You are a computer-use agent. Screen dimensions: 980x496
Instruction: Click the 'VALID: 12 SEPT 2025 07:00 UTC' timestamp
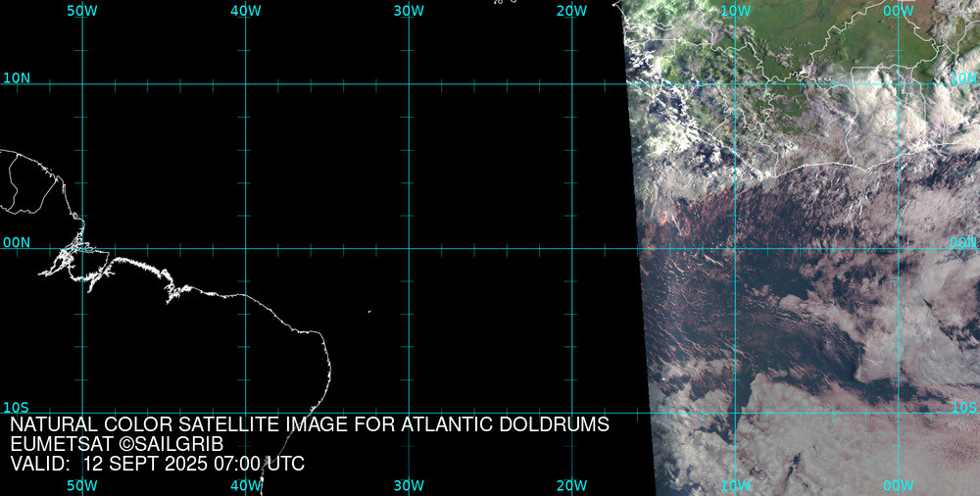tap(158, 464)
